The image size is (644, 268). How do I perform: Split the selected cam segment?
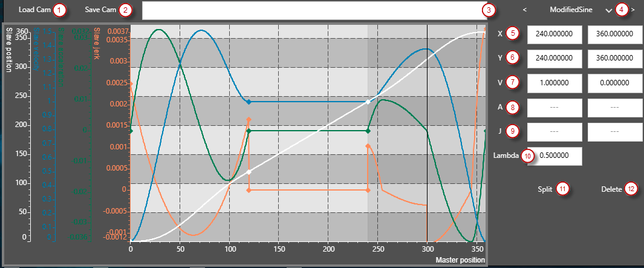click(x=545, y=189)
